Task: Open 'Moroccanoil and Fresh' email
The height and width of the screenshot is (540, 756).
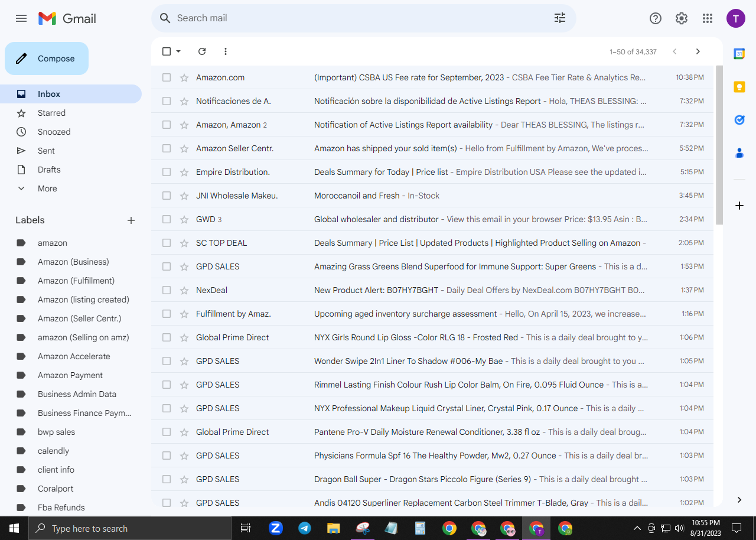Action: click(432, 196)
